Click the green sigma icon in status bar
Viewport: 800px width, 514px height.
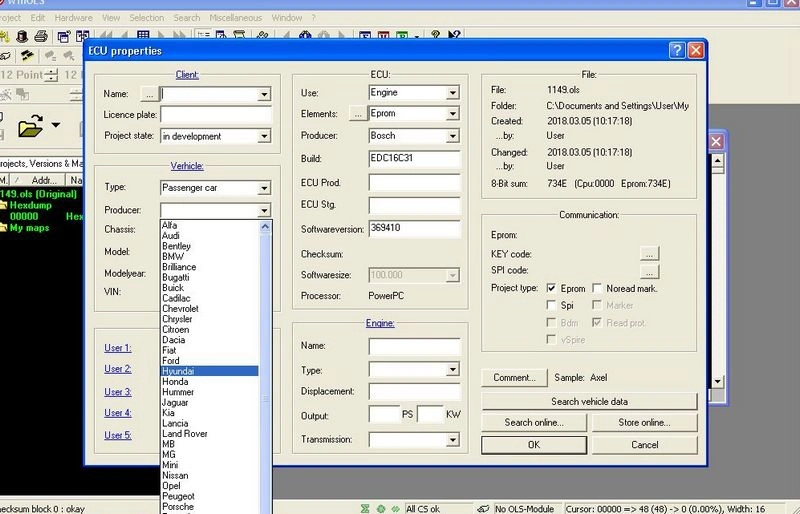(365, 508)
